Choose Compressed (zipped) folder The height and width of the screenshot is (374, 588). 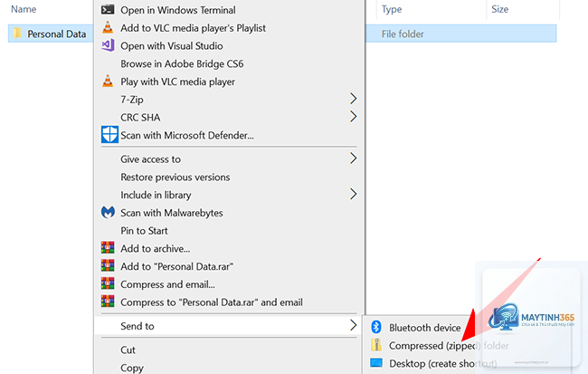tap(449, 345)
